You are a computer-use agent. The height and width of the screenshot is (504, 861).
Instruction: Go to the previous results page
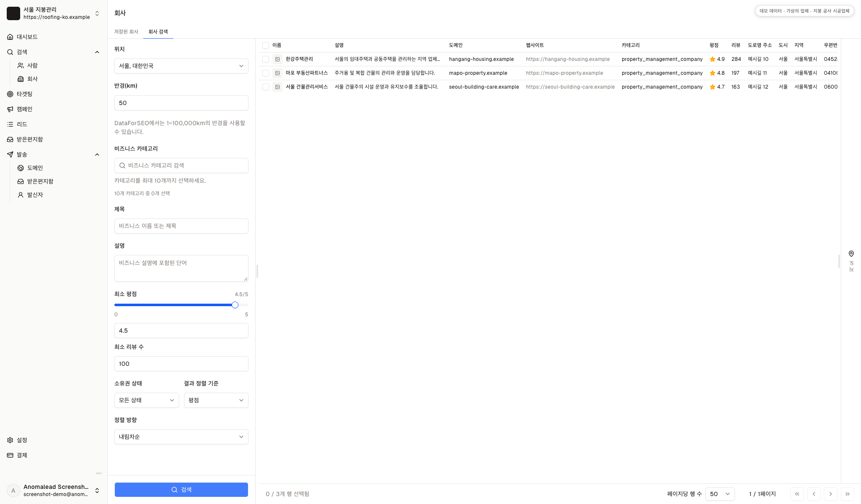[x=814, y=494]
